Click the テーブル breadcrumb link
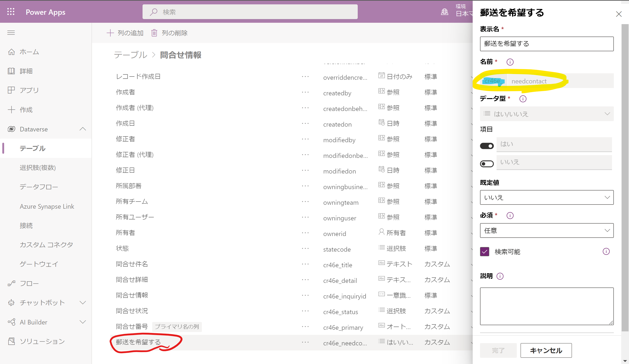 [131, 55]
